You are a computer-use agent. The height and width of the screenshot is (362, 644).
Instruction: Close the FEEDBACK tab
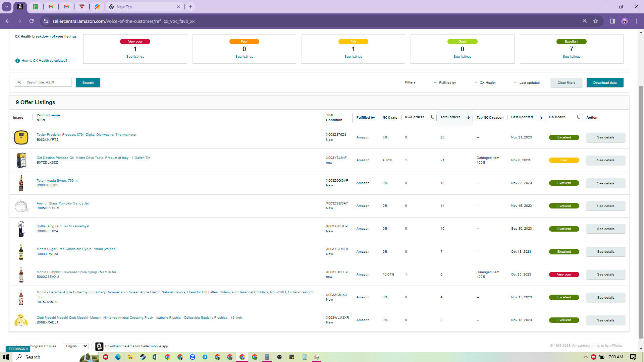coord(27,349)
